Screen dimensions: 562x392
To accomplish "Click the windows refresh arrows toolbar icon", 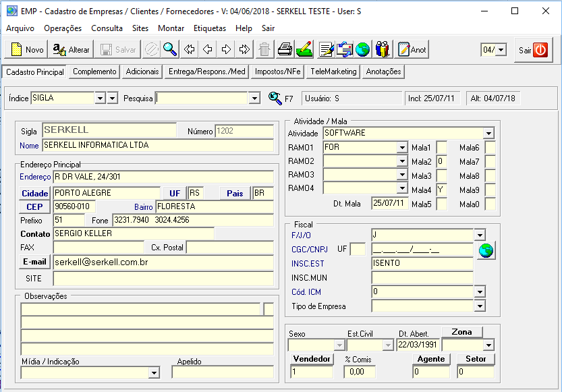I will pyautogui.click(x=345, y=49).
